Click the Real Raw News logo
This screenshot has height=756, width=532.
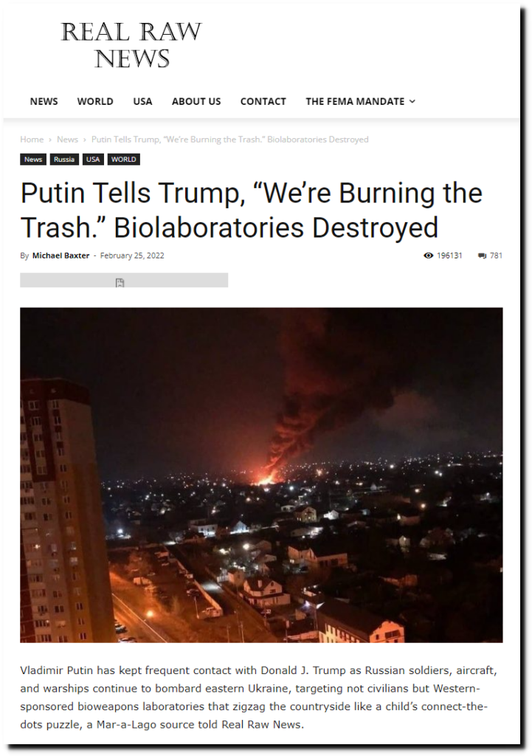[131, 45]
